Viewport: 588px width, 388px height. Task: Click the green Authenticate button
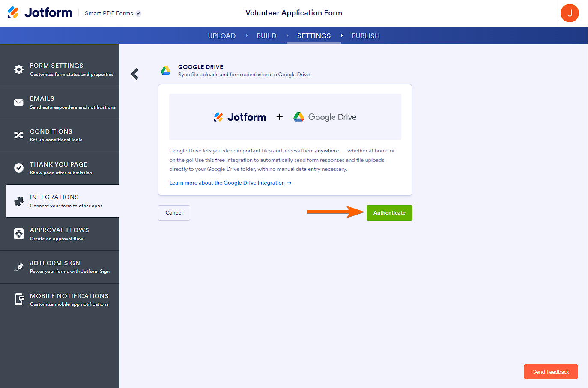click(389, 213)
